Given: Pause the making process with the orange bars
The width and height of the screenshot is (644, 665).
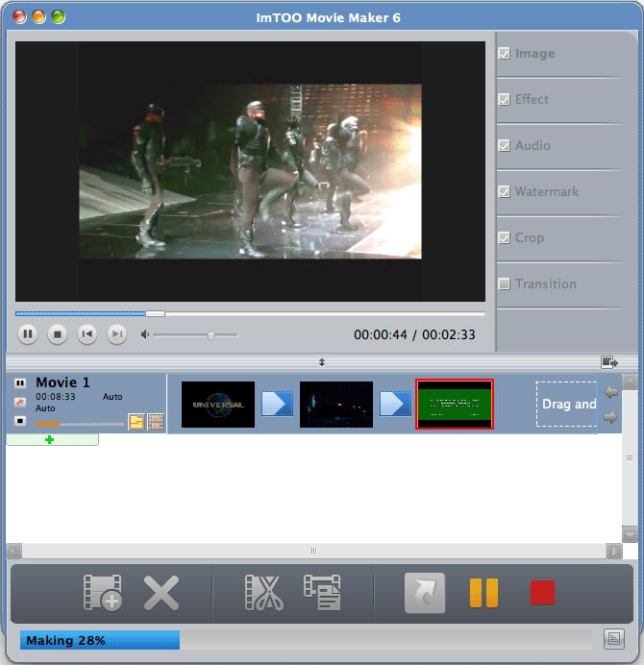Looking at the screenshot, I should click(483, 593).
